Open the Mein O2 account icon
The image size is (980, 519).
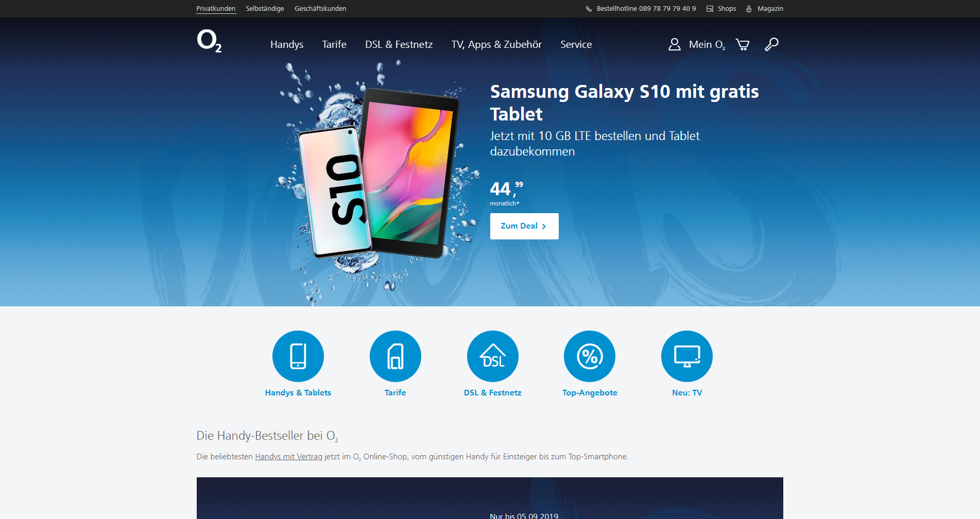click(674, 44)
